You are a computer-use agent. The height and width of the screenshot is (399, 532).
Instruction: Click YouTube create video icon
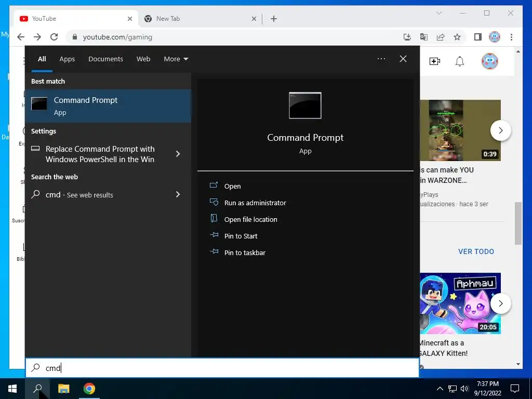tap(435, 61)
